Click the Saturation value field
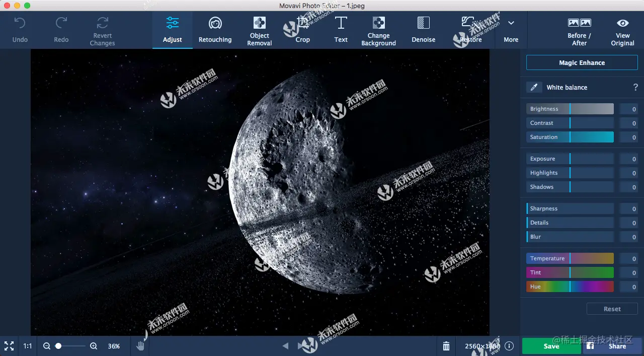This screenshot has height=356, width=644. point(629,137)
